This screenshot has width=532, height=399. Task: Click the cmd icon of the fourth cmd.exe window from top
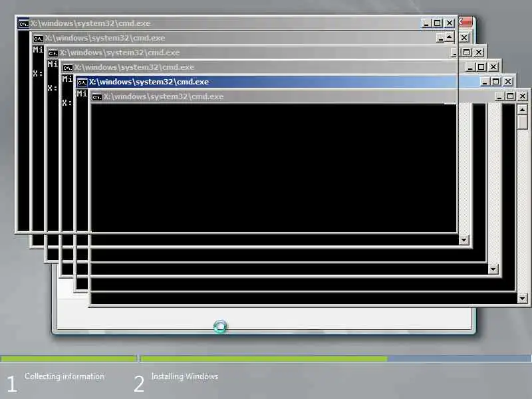[68, 68]
